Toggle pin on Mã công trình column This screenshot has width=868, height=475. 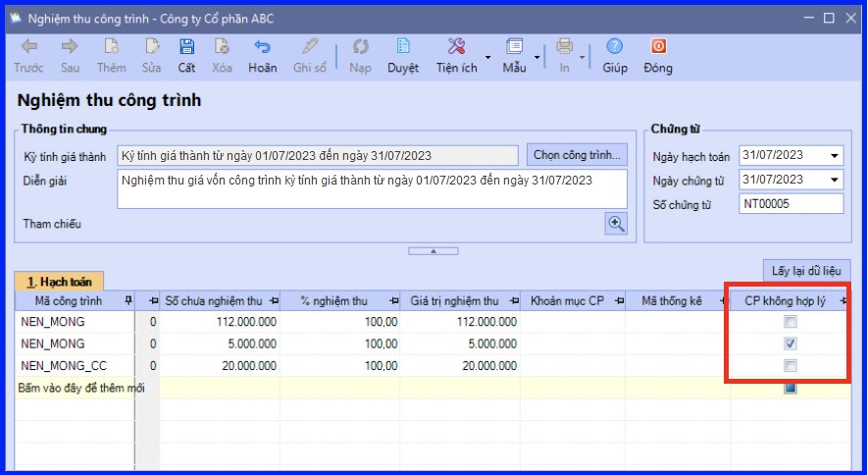(128, 300)
